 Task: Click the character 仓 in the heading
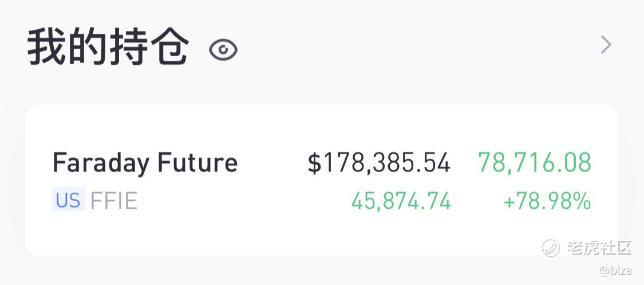[x=169, y=46]
